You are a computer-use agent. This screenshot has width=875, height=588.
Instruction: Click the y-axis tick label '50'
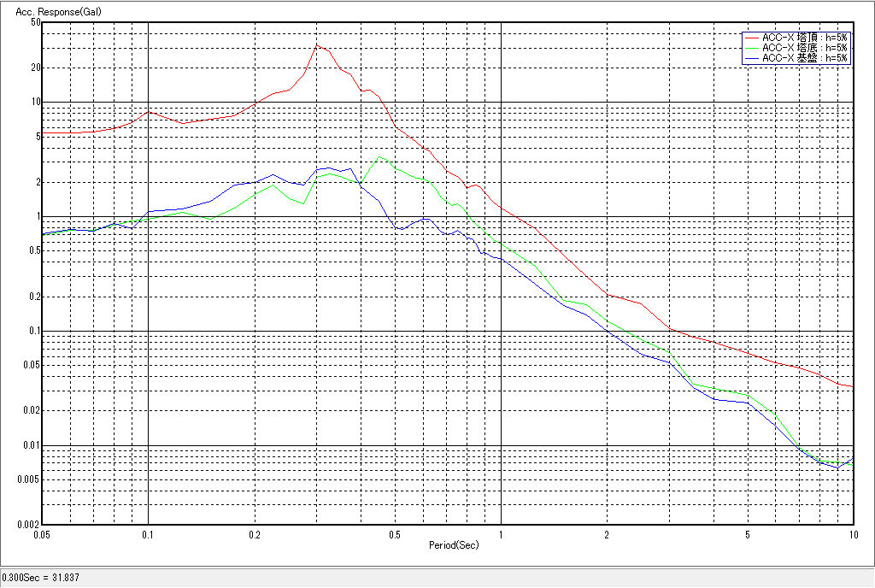35,22
